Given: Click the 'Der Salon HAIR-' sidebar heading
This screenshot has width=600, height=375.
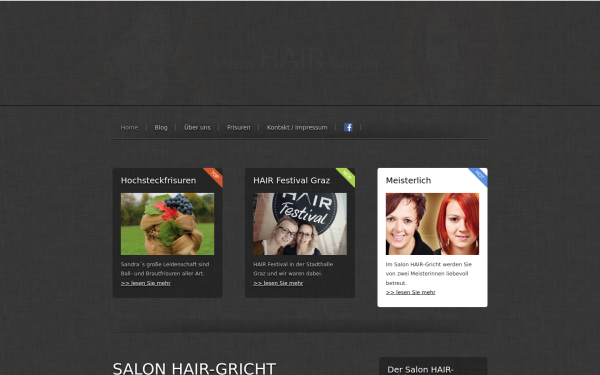Looking at the screenshot, I should [420, 370].
